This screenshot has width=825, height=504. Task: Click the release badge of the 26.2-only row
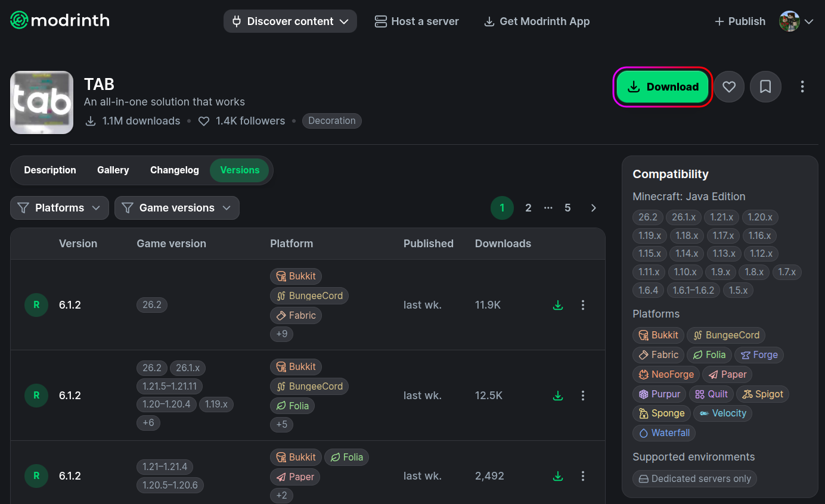point(36,305)
